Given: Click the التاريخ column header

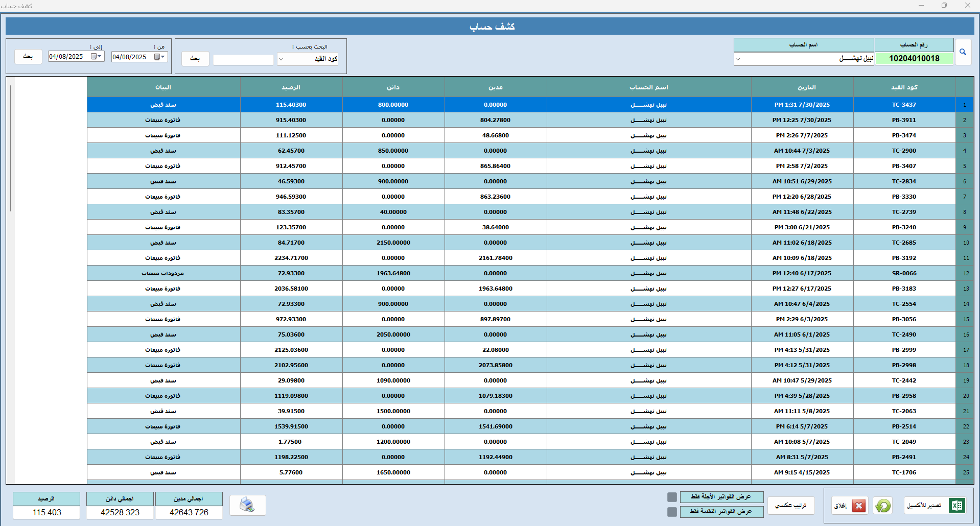Looking at the screenshot, I should (802, 87).
